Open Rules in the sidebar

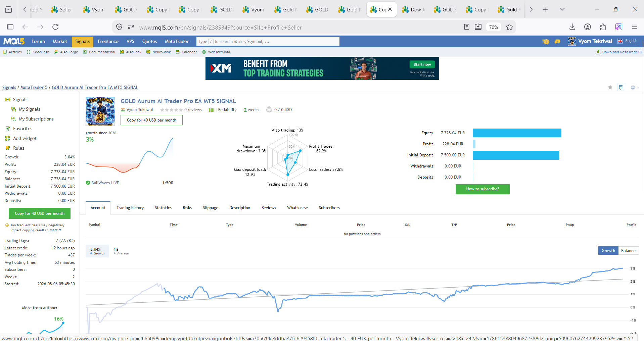[x=15, y=148]
